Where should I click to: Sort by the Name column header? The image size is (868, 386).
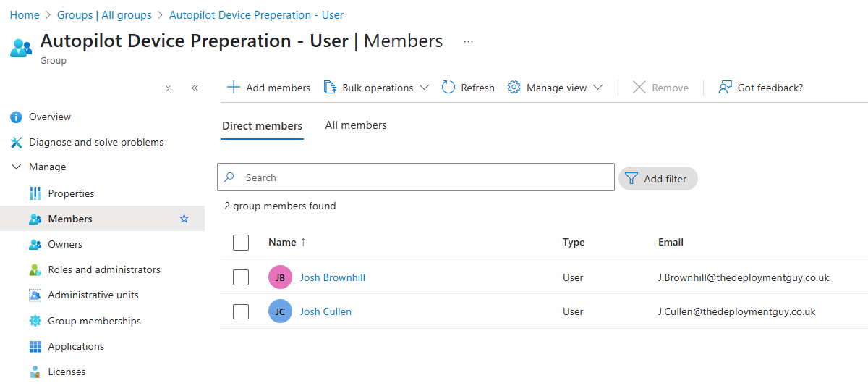(x=282, y=243)
